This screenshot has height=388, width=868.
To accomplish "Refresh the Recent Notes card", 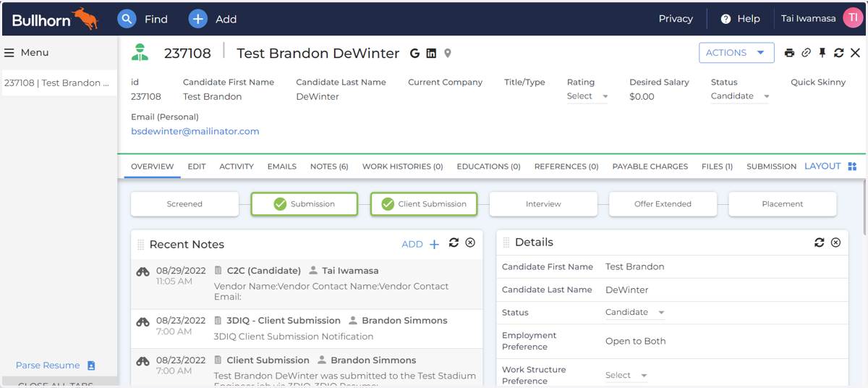I will pos(454,242).
